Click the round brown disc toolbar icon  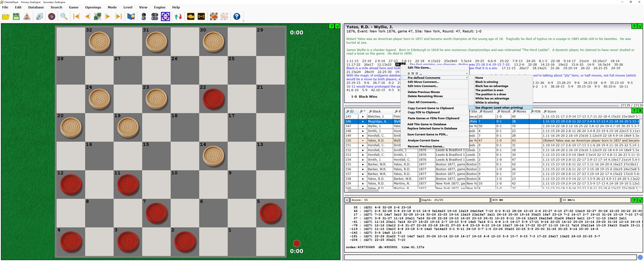tap(52, 17)
